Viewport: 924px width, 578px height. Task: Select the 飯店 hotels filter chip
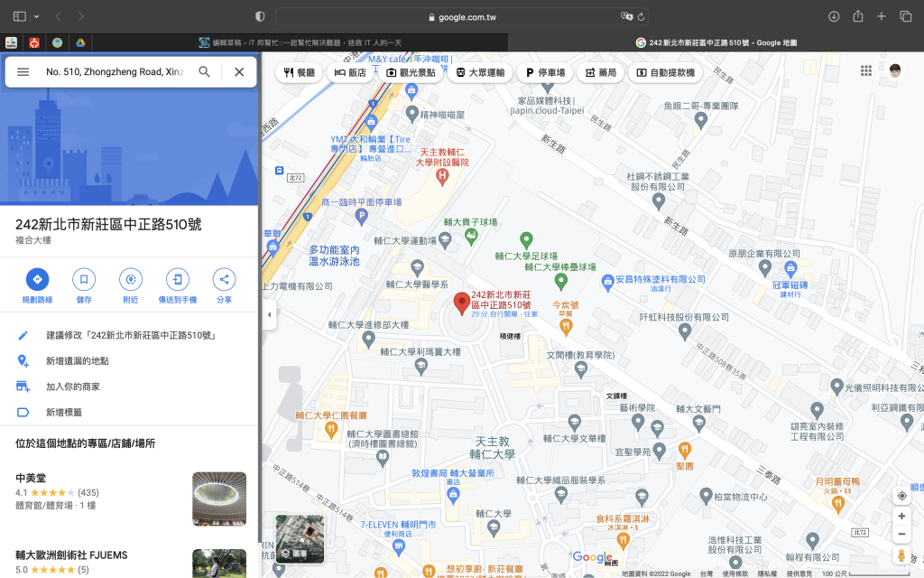[x=351, y=72]
